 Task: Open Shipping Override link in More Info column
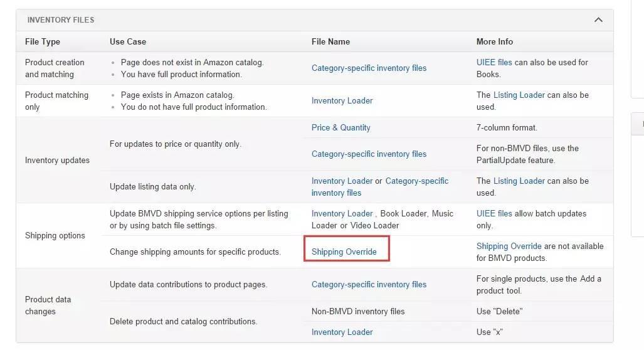click(509, 246)
